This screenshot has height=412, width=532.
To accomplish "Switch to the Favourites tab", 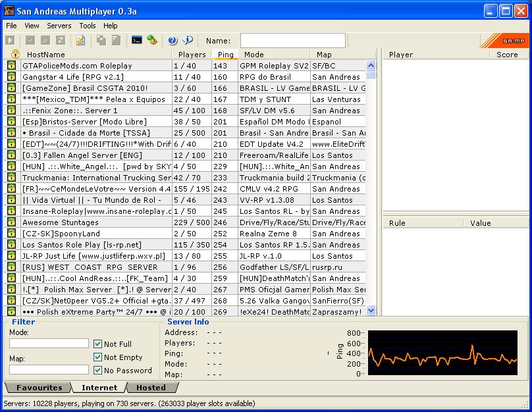I will coord(39,388).
